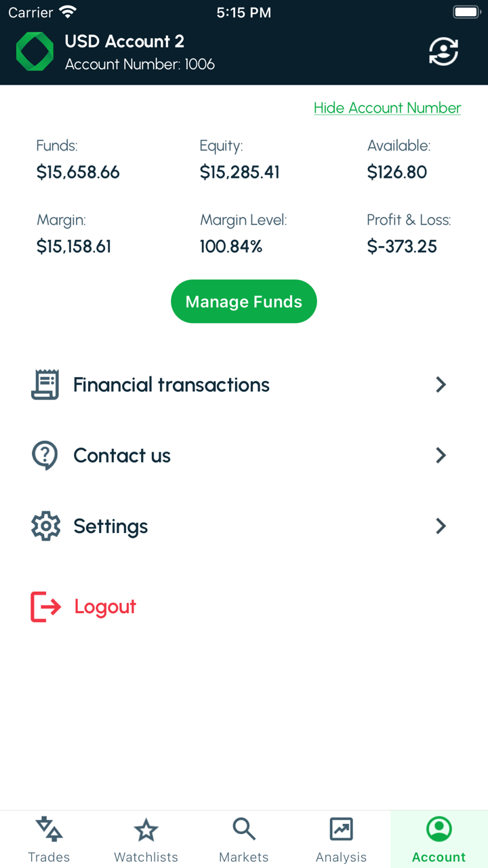The height and width of the screenshot is (868, 488).
Task: Open the Financial transactions menu entry
Action: click(171, 384)
